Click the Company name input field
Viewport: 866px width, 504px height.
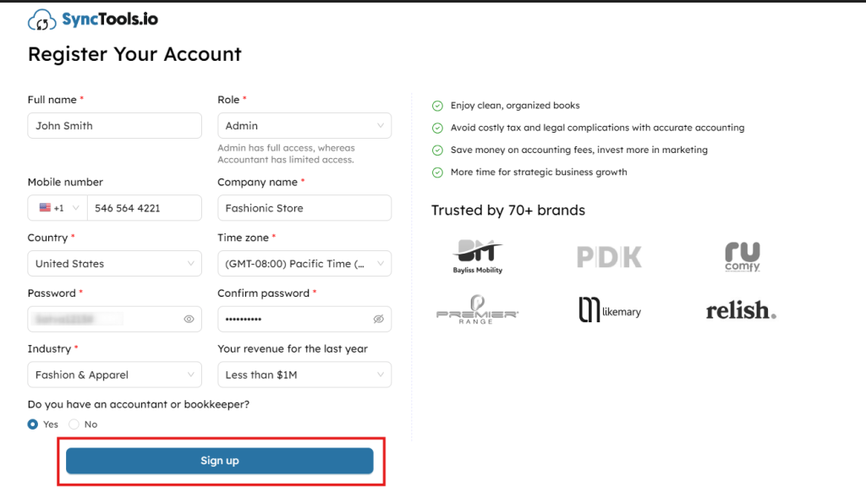[x=304, y=208]
